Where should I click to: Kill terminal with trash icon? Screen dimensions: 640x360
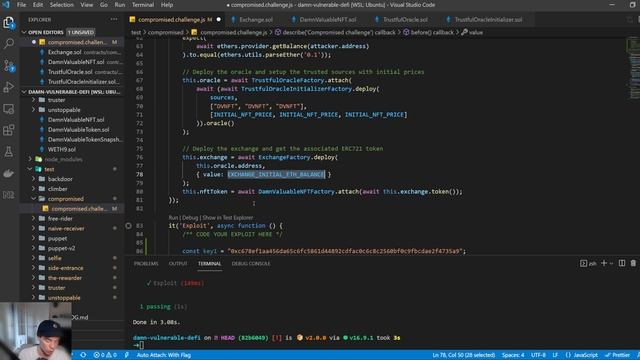pos(633,263)
